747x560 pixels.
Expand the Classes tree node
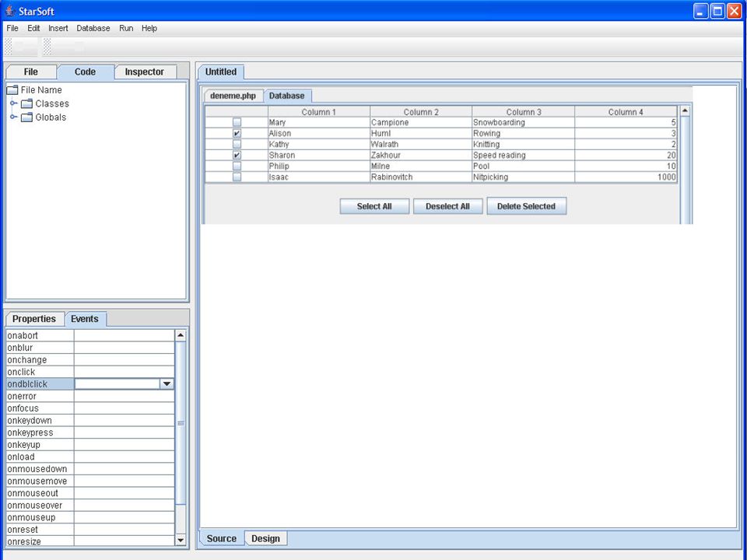pyautogui.click(x=13, y=103)
